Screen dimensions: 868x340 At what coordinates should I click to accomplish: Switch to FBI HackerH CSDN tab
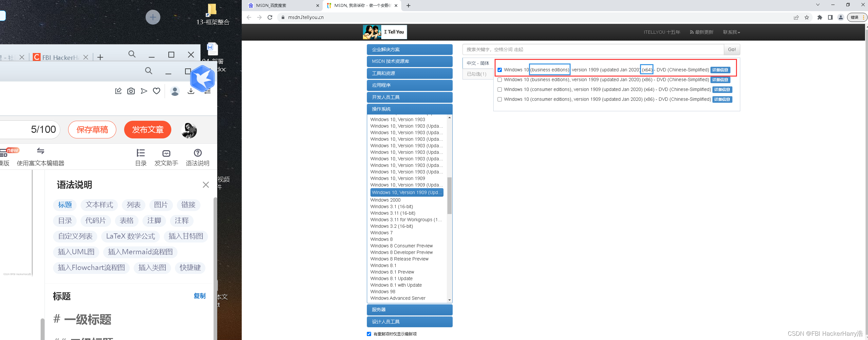pyautogui.click(x=61, y=57)
